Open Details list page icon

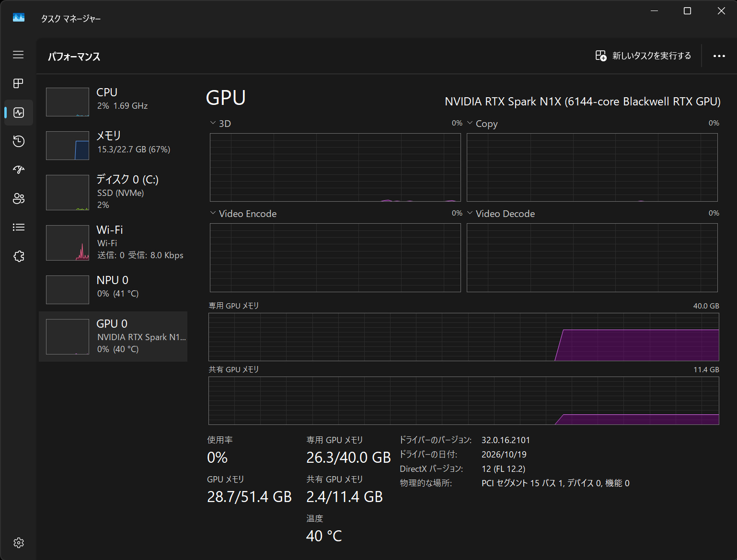pyautogui.click(x=19, y=227)
